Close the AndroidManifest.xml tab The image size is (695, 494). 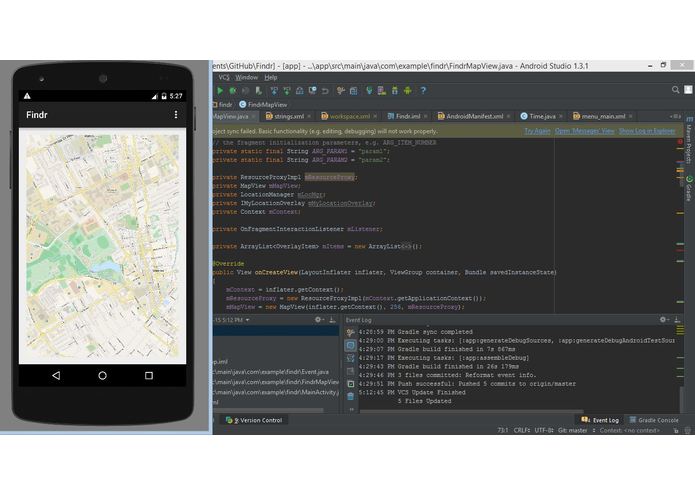[x=508, y=116]
